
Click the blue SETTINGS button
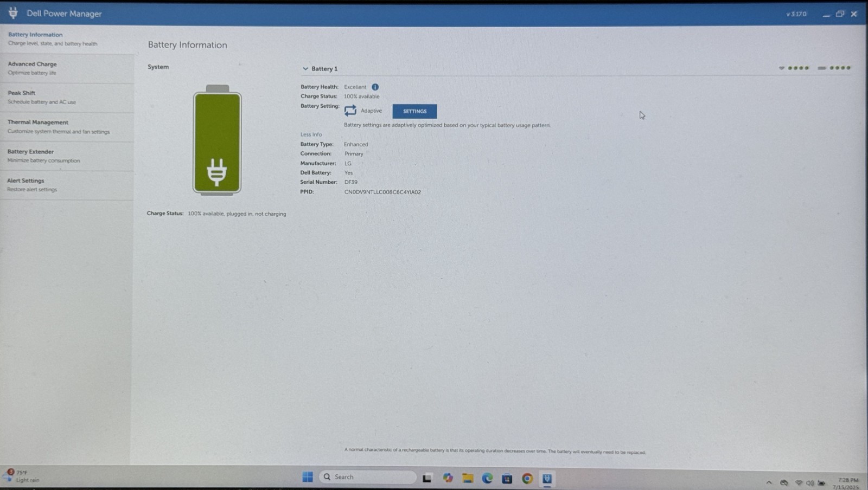tap(414, 111)
